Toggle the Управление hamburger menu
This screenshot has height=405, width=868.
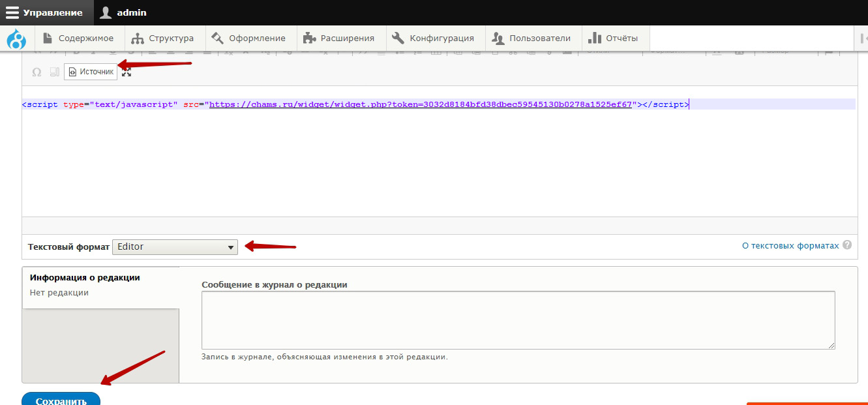(45, 12)
